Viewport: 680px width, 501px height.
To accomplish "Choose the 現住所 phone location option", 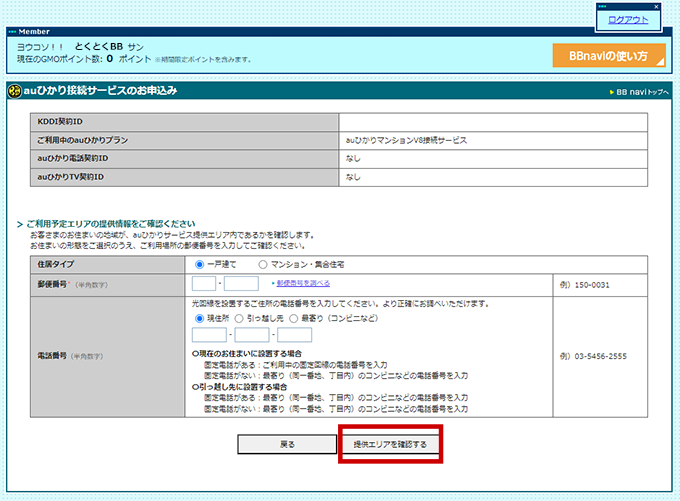I will tap(198, 318).
